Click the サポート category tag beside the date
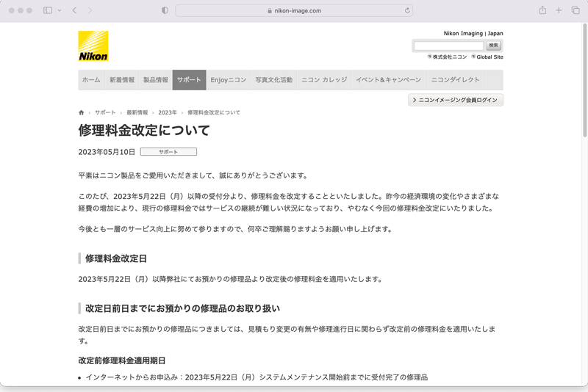Viewport: 588px width, 392px height. 168,152
